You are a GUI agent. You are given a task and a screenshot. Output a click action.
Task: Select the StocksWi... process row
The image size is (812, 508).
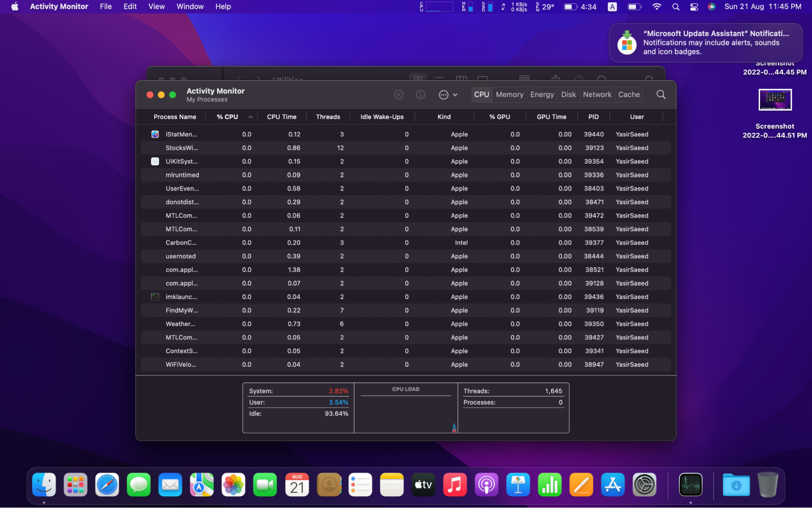coord(406,148)
